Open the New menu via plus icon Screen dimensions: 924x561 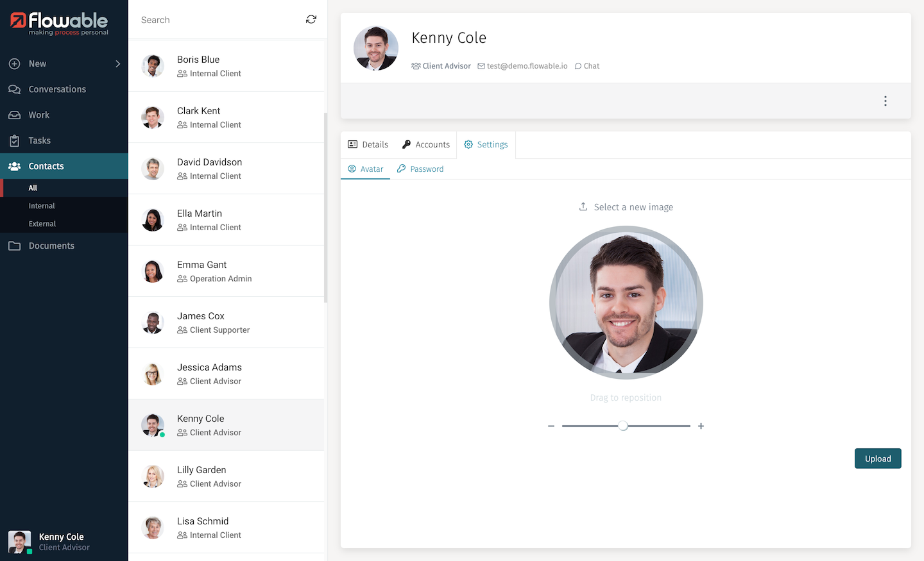(x=14, y=63)
